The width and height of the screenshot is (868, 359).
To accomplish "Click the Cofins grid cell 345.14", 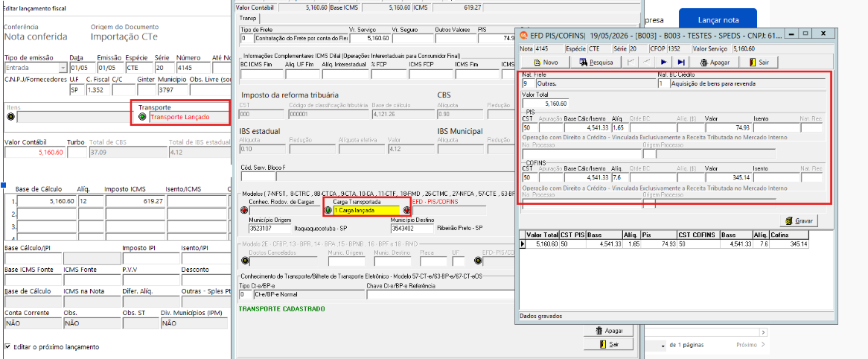I will tap(788, 244).
